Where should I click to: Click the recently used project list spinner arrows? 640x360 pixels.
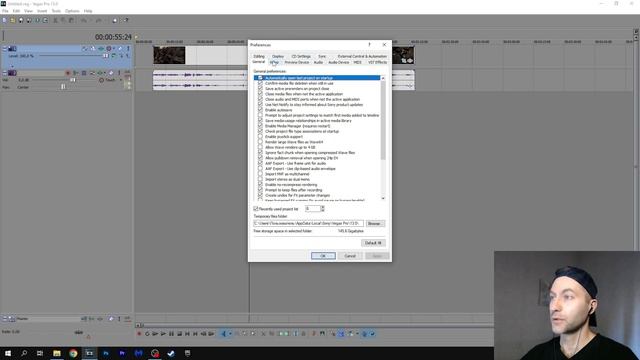coord(322,209)
